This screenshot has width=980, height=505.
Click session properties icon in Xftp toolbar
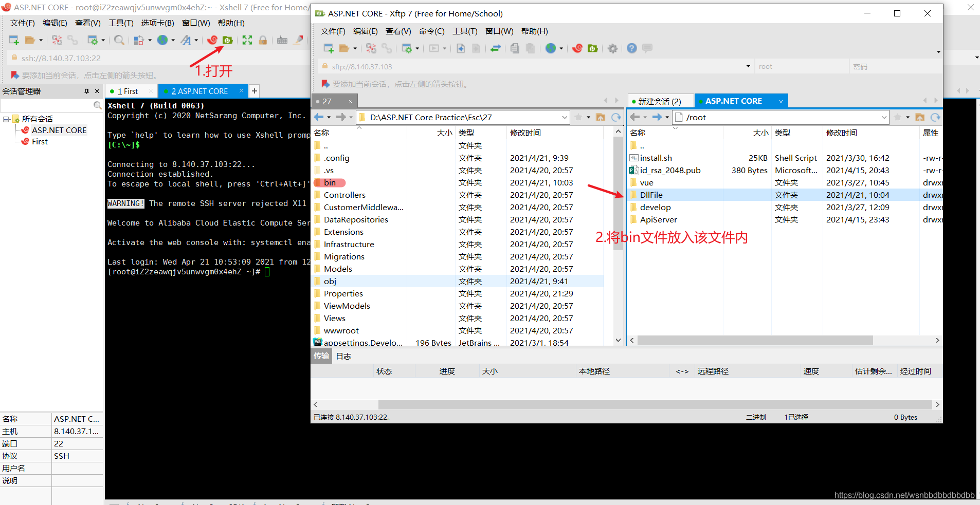407,48
